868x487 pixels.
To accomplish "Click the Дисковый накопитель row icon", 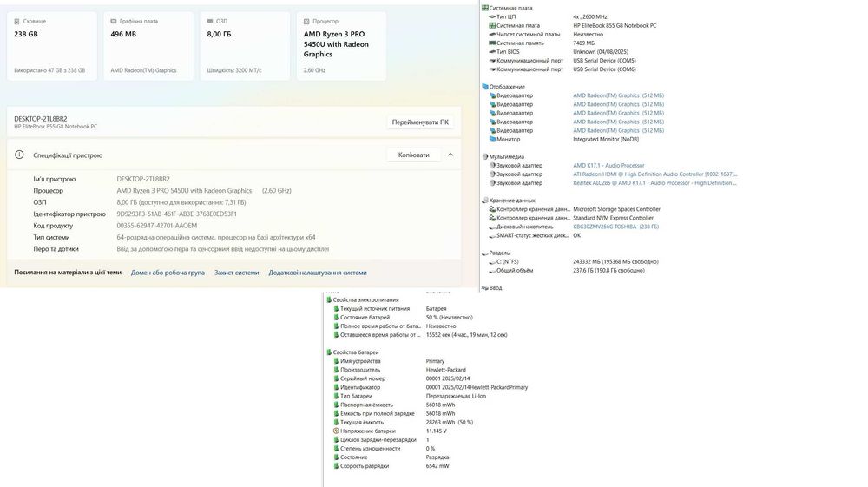I will [x=492, y=227].
